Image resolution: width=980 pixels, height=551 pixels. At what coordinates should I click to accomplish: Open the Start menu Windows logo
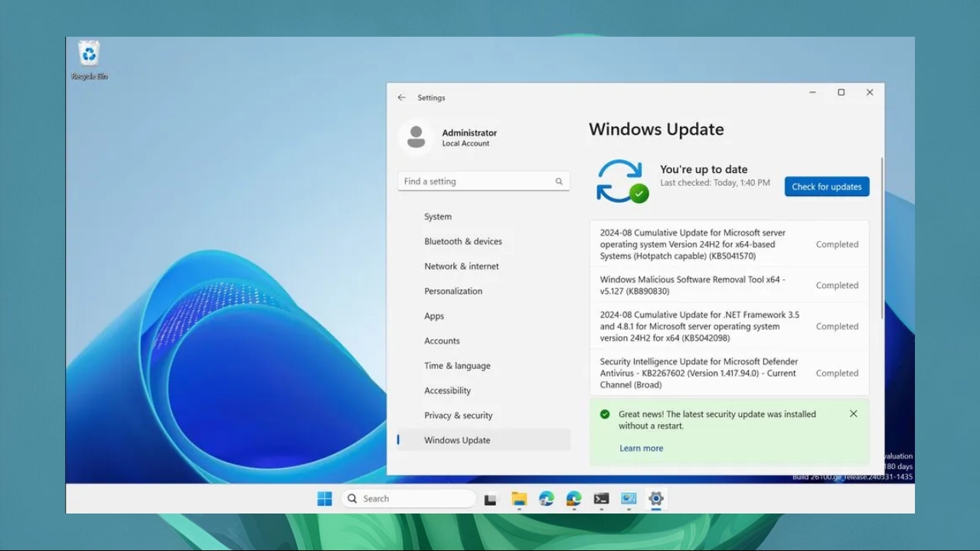(325, 499)
